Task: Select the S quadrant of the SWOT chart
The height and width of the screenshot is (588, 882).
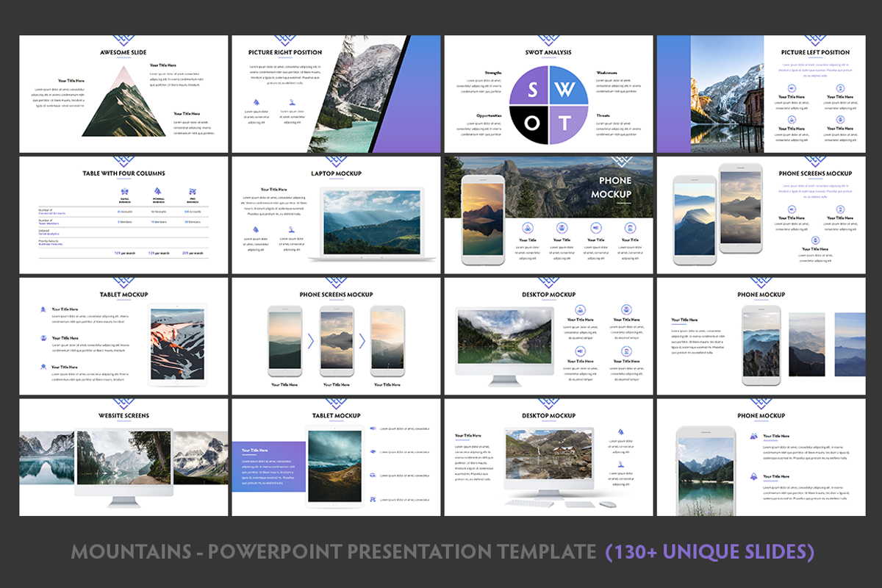Action: point(534,90)
